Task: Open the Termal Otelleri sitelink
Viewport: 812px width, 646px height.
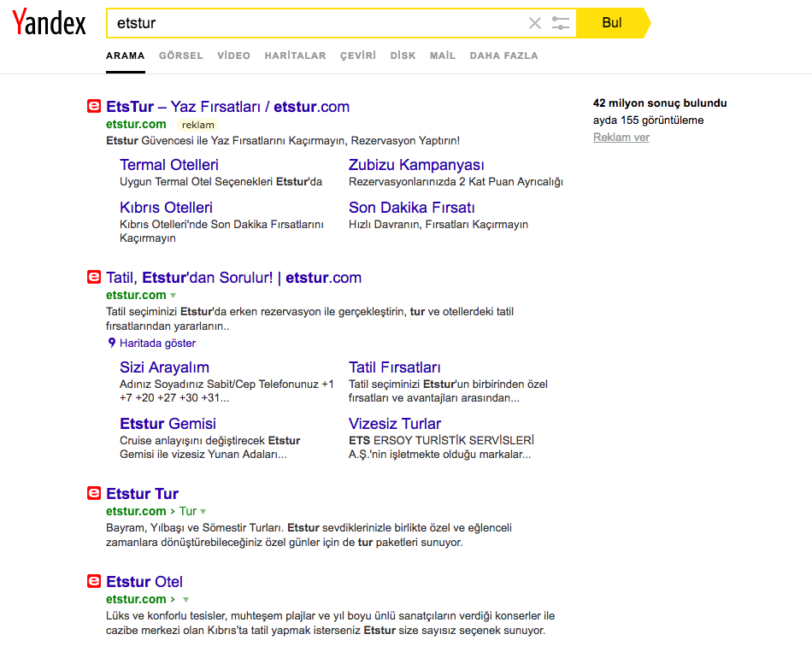Action: [x=169, y=165]
